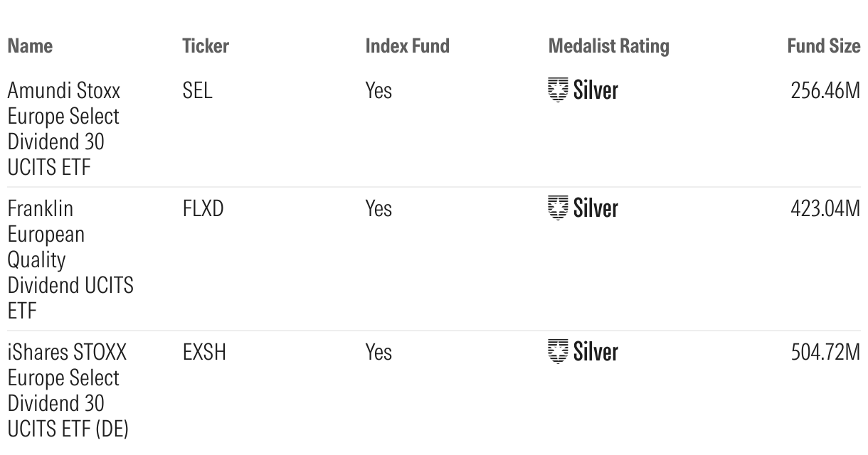Viewport: 868px width, 455px height.
Task: Click the Index Fund 'Yes' in FLXD row
Action: pos(379,209)
